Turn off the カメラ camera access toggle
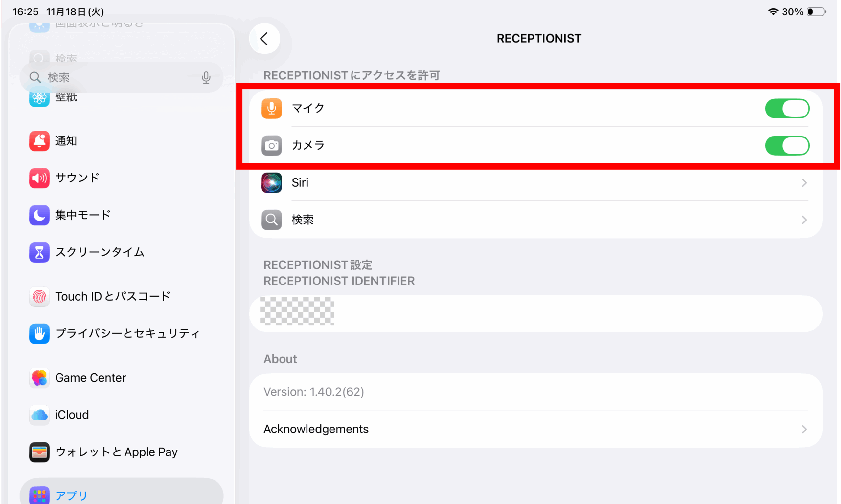This screenshot has height=504, width=841. (787, 146)
